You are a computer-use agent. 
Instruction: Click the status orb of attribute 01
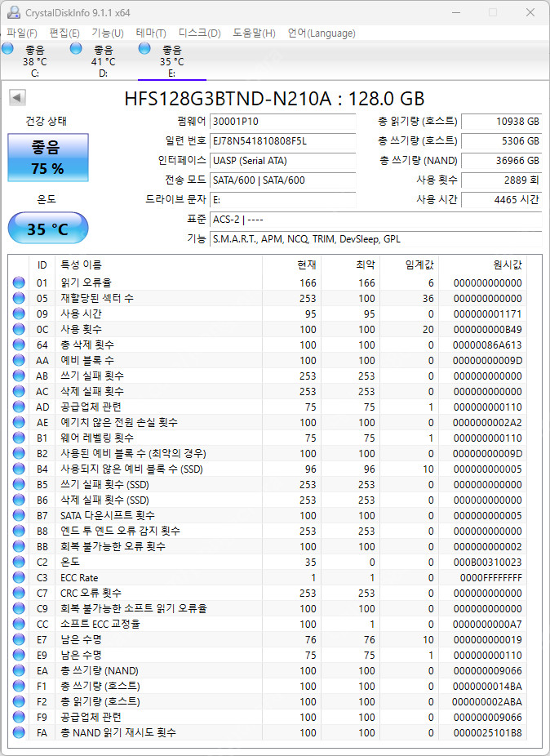(19, 282)
